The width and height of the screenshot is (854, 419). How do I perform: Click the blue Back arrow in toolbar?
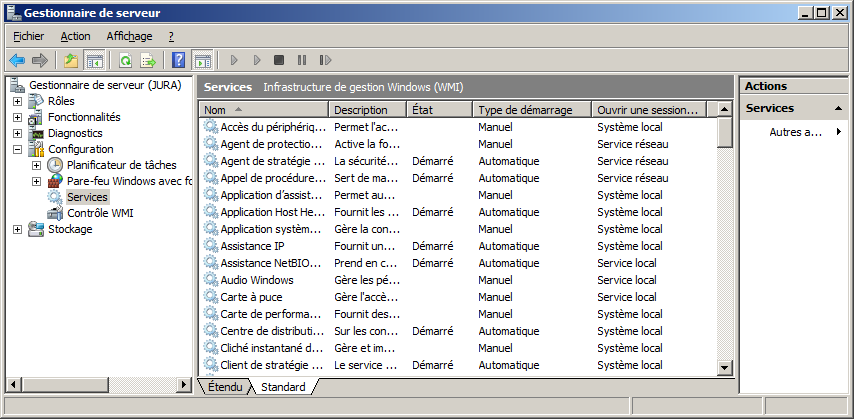(17, 60)
